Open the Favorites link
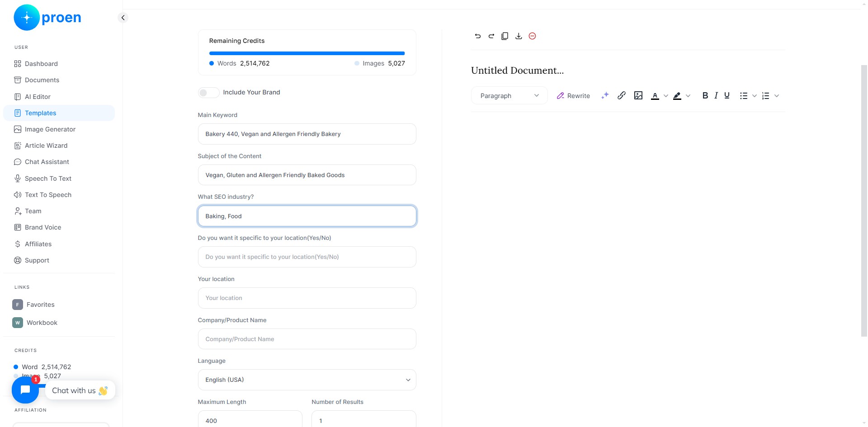The height and width of the screenshot is (427, 868). [x=34, y=305]
